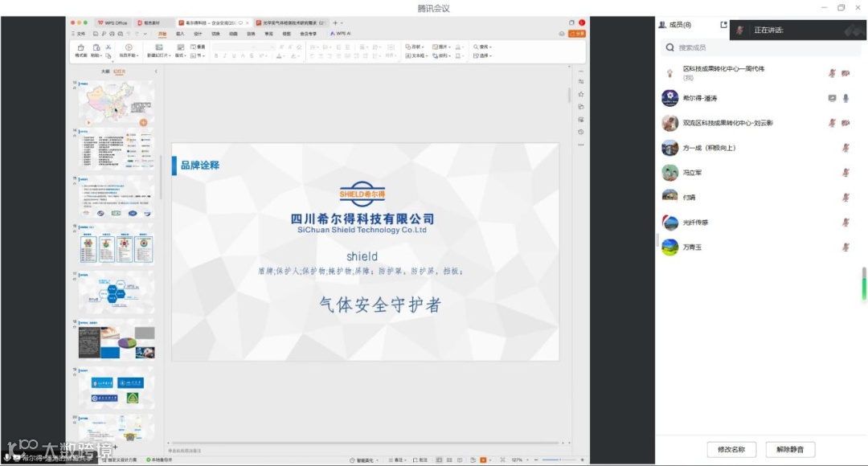The image size is (868, 466).
Task: Click the macOS green maximize button in WPS
Action: pyautogui.click(x=85, y=22)
